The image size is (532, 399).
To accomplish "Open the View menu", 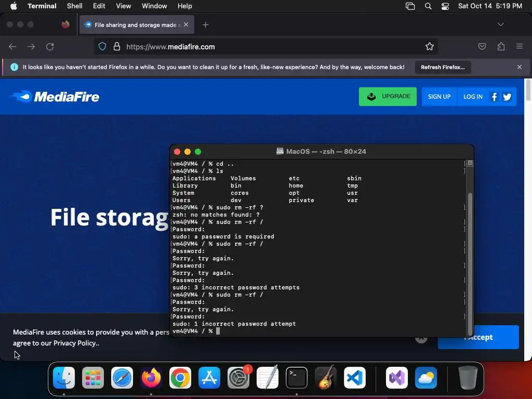I will coord(123,6).
